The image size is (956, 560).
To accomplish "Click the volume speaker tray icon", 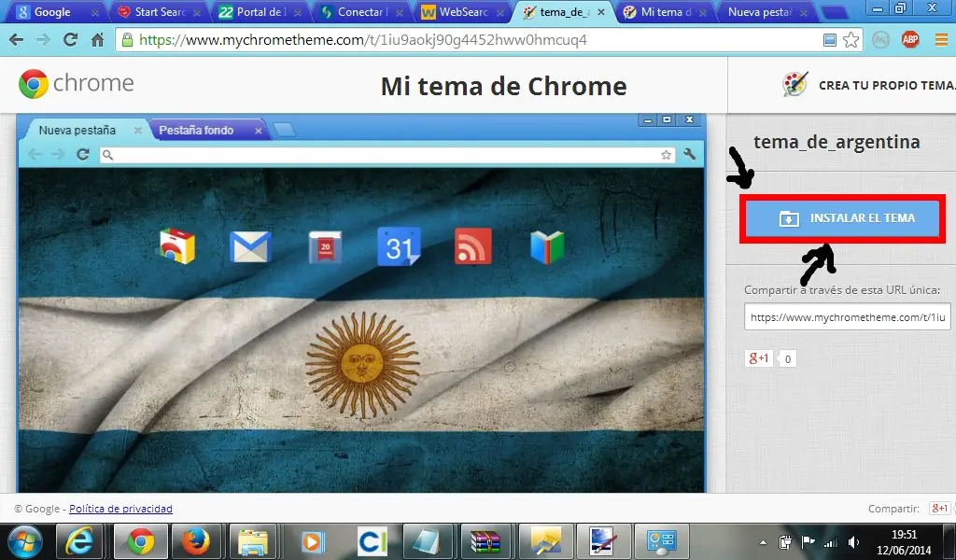I will [x=854, y=541].
